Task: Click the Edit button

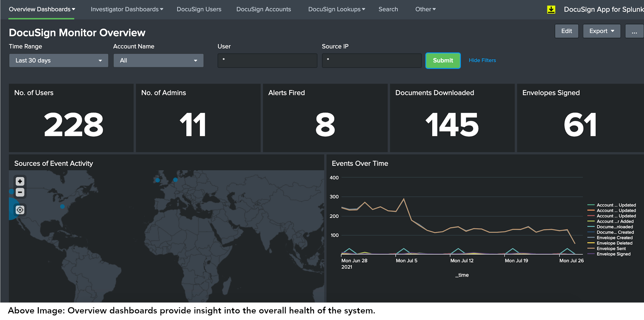Action: pyautogui.click(x=566, y=31)
